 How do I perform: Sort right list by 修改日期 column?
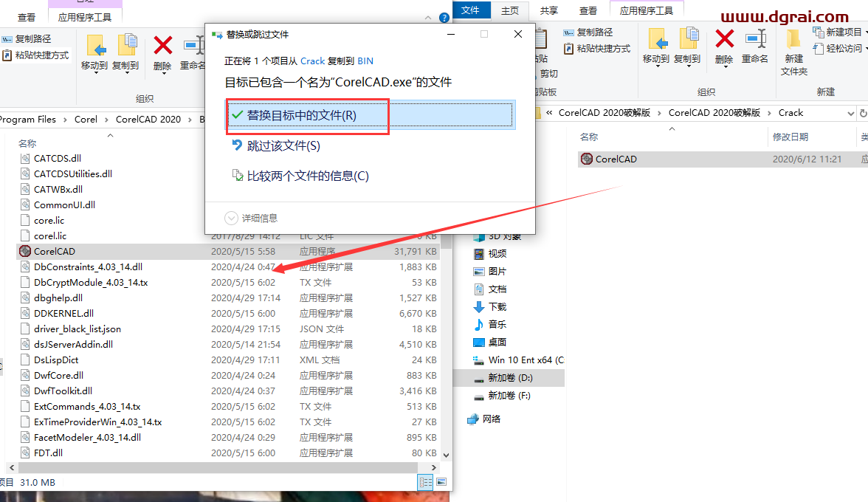(x=790, y=137)
